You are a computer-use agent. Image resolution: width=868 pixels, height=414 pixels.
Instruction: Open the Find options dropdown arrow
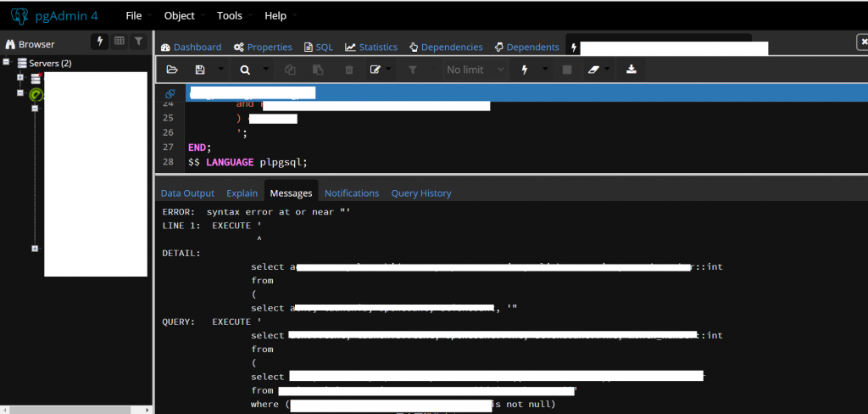tap(265, 70)
